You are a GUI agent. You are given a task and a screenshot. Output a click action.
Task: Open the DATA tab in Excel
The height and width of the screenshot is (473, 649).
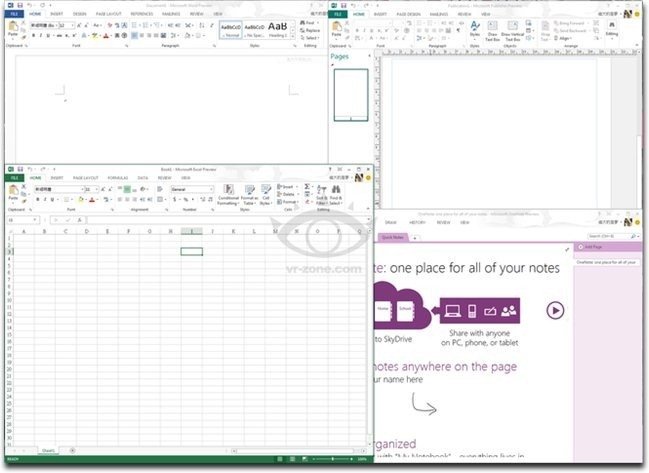143,178
